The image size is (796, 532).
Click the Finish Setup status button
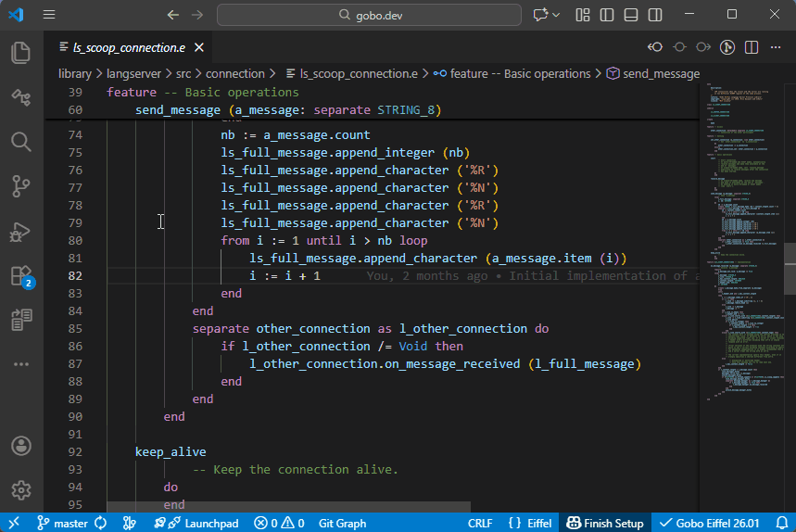[x=605, y=523]
